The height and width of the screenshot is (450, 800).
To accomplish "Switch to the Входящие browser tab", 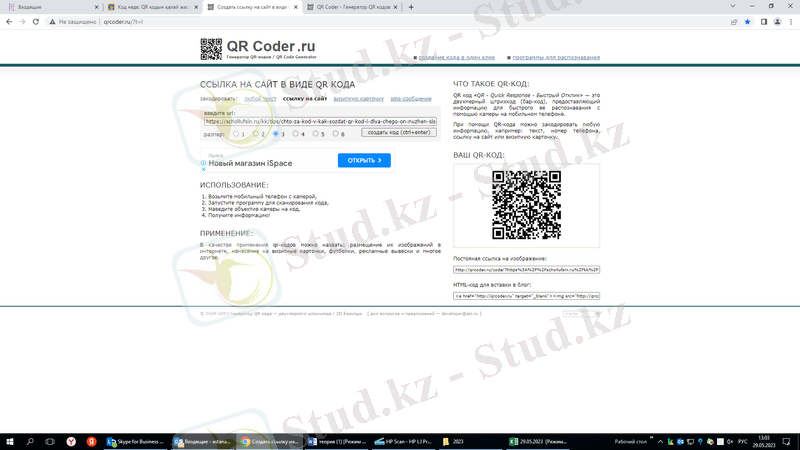I will click(x=51, y=7).
